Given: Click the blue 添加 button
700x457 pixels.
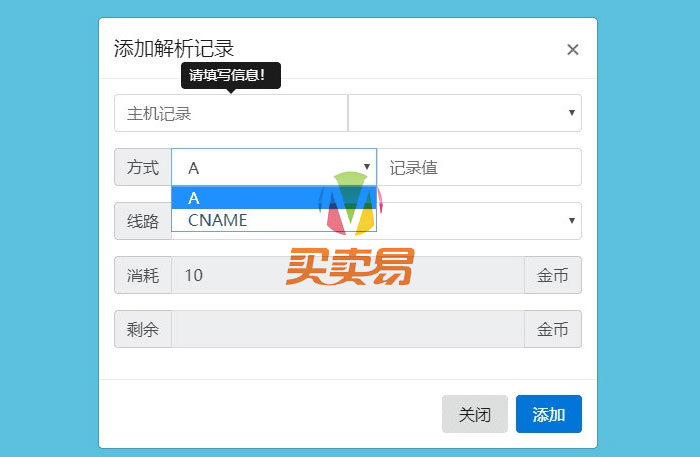Looking at the screenshot, I should [549, 414].
